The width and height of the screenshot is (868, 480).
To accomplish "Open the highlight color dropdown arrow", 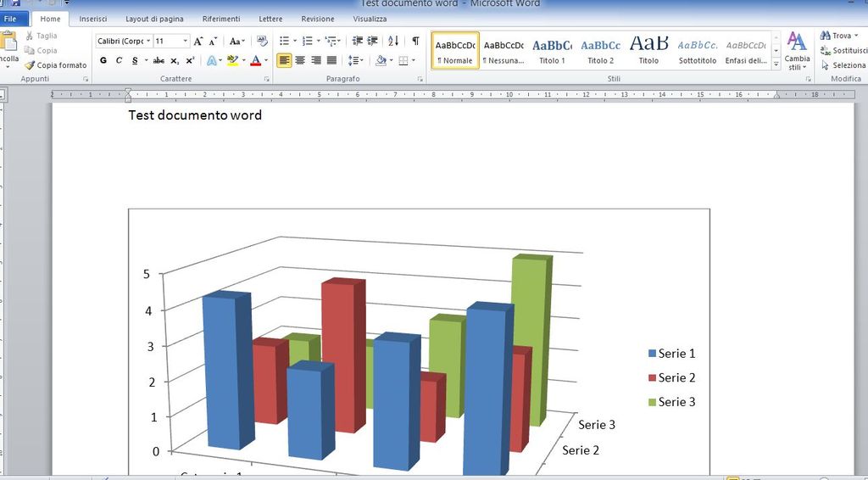I will (x=242, y=60).
